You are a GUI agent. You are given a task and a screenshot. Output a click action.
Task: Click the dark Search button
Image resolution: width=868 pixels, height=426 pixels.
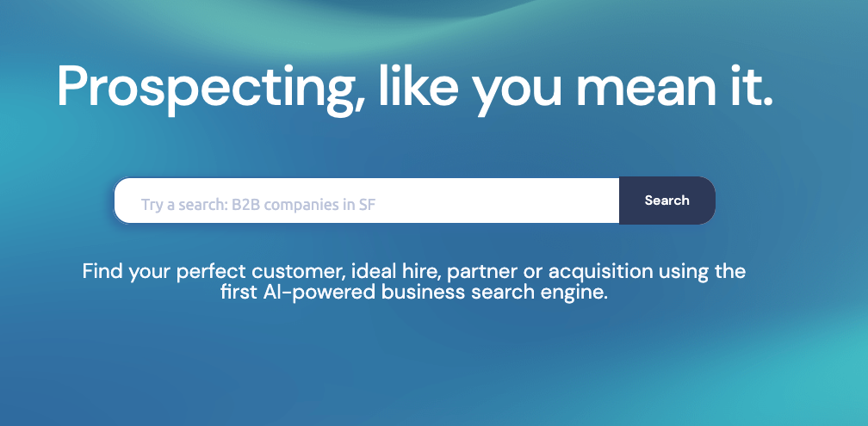(667, 201)
